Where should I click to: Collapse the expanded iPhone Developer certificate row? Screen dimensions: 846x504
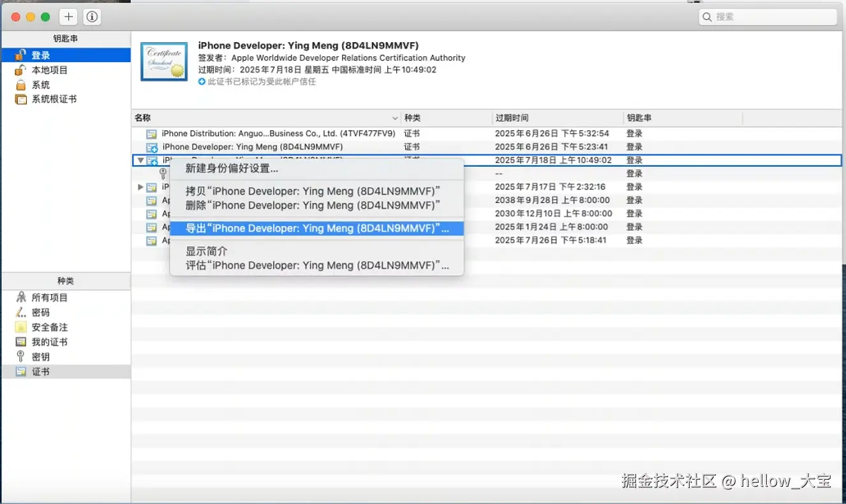[x=140, y=160]
